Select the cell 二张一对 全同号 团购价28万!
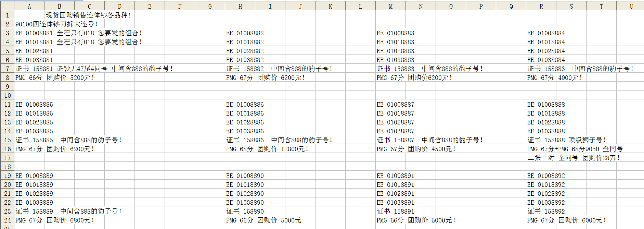 coord(541,158)
